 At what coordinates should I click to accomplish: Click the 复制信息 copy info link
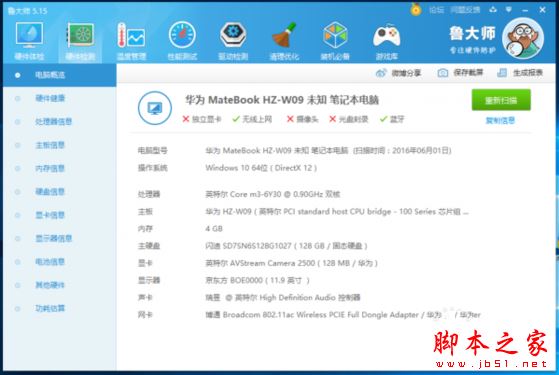(x=500, y=120)
